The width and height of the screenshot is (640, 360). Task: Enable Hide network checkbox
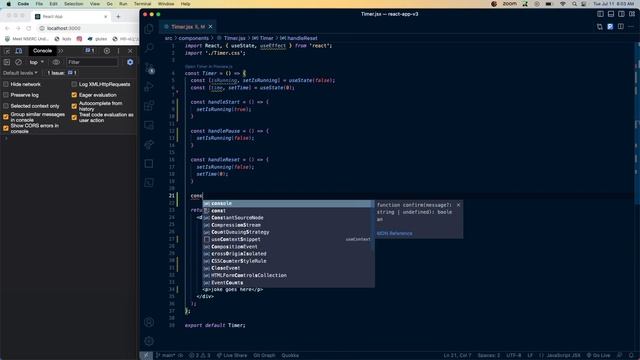[6, 84]
